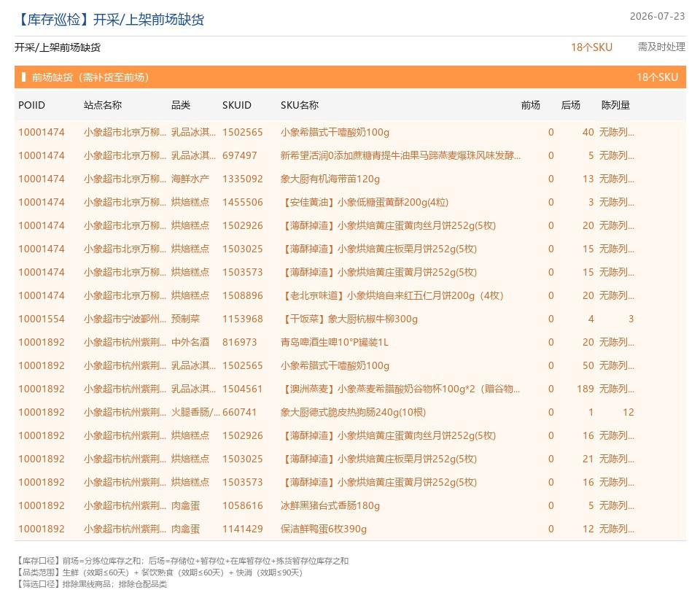Click the 后场 column header
This screenshot has width=700, height=606.
pos(570,106)
